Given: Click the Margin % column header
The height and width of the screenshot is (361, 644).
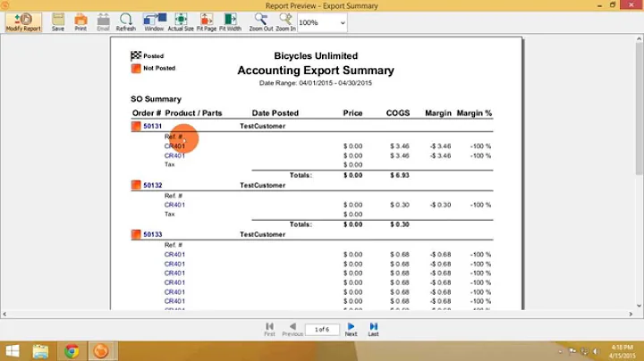Looking at the screenshot, I should coord(474,113).
